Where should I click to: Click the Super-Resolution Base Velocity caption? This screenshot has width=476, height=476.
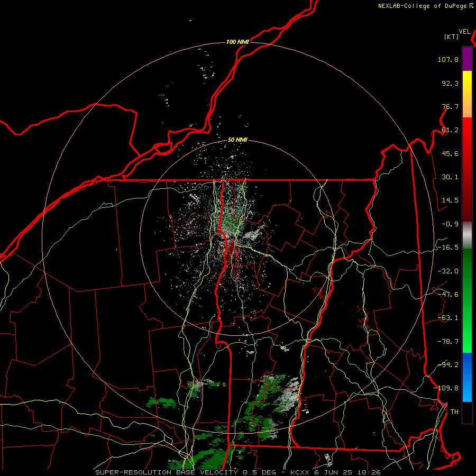pyautogui.click(x=237, y=472)
